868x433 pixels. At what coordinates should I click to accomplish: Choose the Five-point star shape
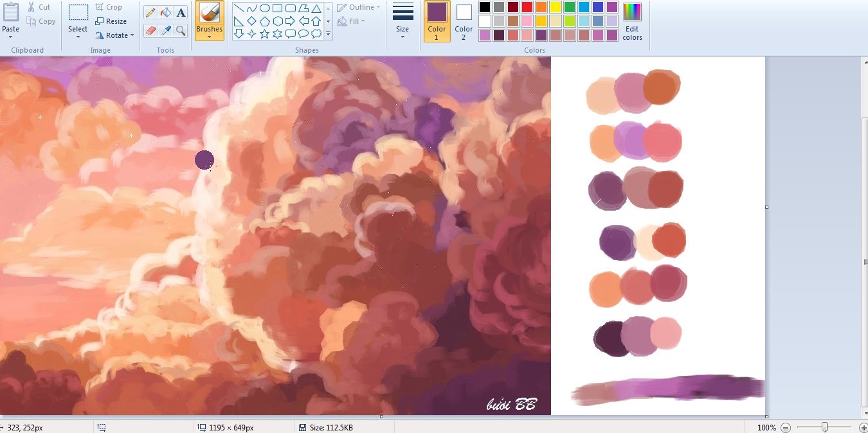click(x=264, y=33)
